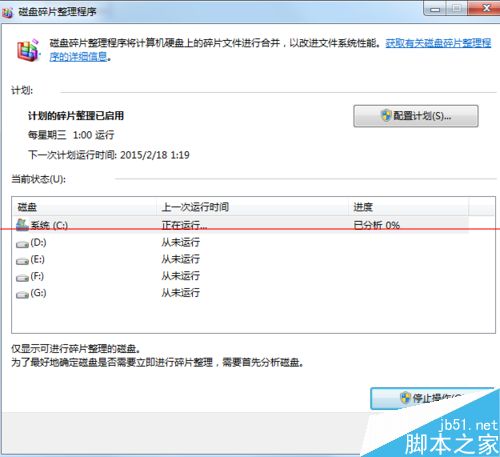Click the System C: drive icon

(22, 225)
